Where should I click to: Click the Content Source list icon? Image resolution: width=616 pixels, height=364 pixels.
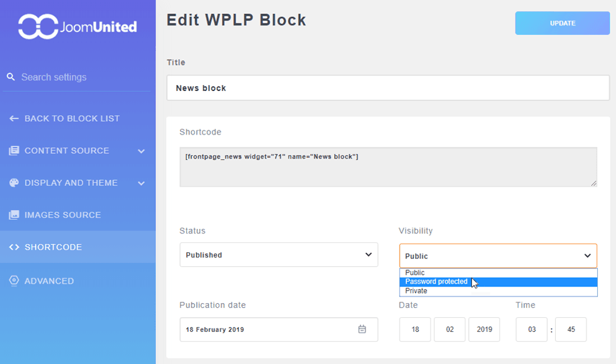13,151
